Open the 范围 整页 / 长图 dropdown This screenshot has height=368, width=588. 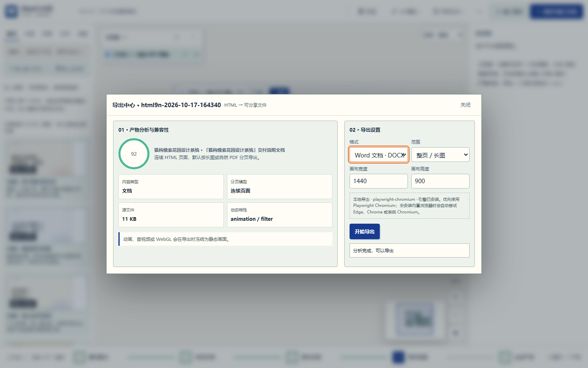(440, 155)
